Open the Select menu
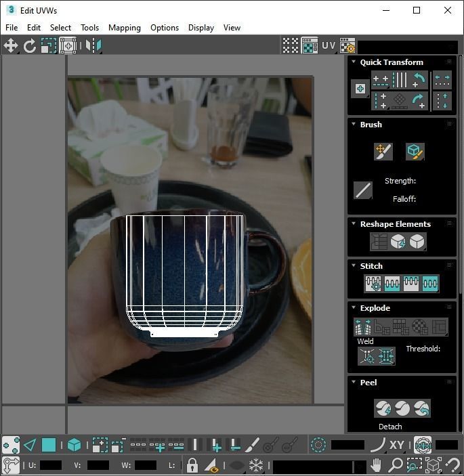 click(60, 28)
